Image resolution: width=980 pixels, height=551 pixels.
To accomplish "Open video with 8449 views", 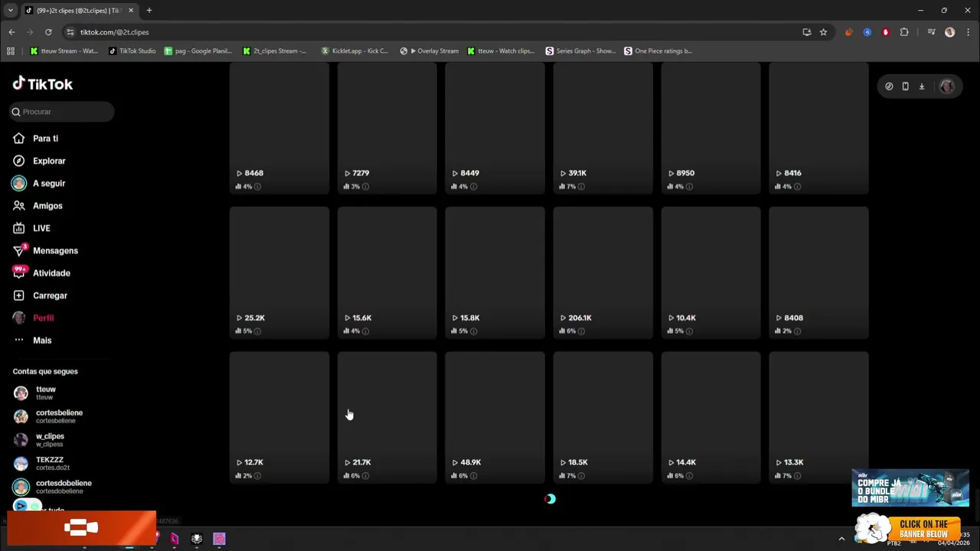I will click(495, 129).
